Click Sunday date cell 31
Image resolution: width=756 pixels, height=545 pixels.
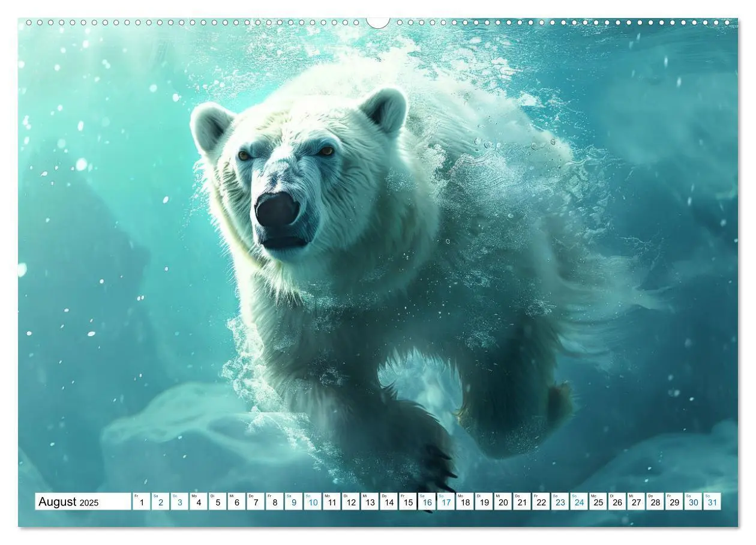[713, 502]
